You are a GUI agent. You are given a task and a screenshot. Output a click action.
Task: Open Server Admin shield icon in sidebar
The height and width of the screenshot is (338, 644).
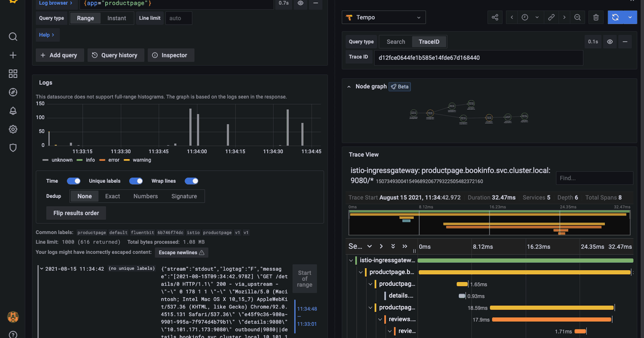pos(13,148)
